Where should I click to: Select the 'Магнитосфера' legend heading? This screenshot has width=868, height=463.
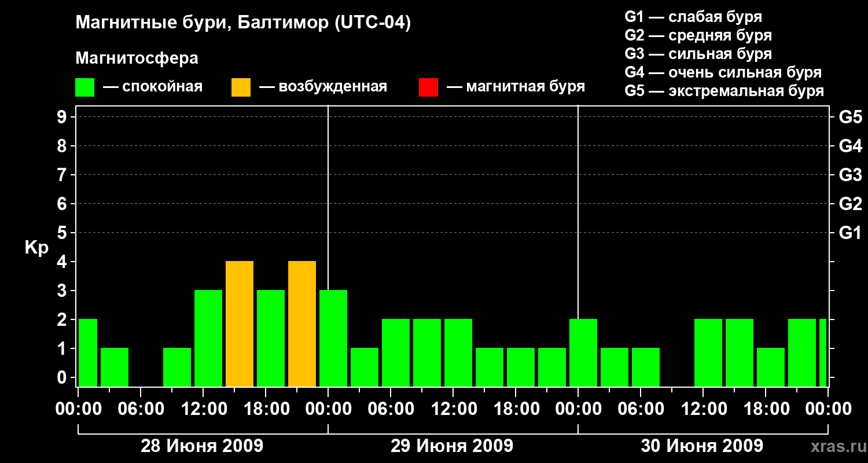pos(137,58)
